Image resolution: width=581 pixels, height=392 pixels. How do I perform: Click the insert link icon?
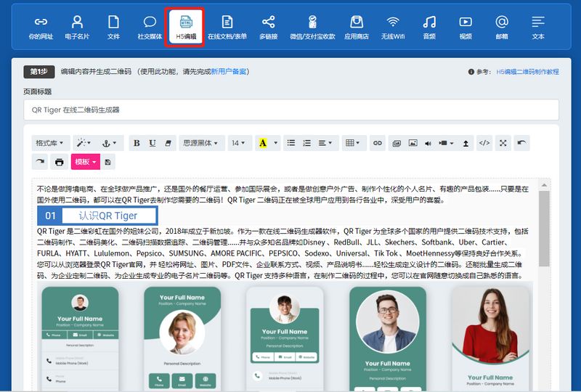tap(378, 143)
